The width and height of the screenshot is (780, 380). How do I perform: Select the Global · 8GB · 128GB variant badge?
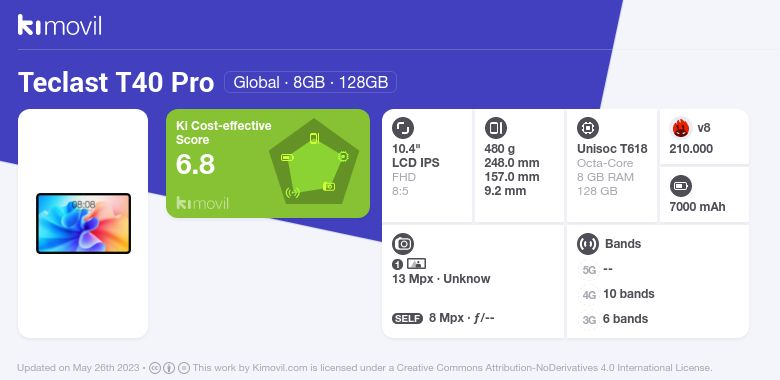tap(310, 82)
